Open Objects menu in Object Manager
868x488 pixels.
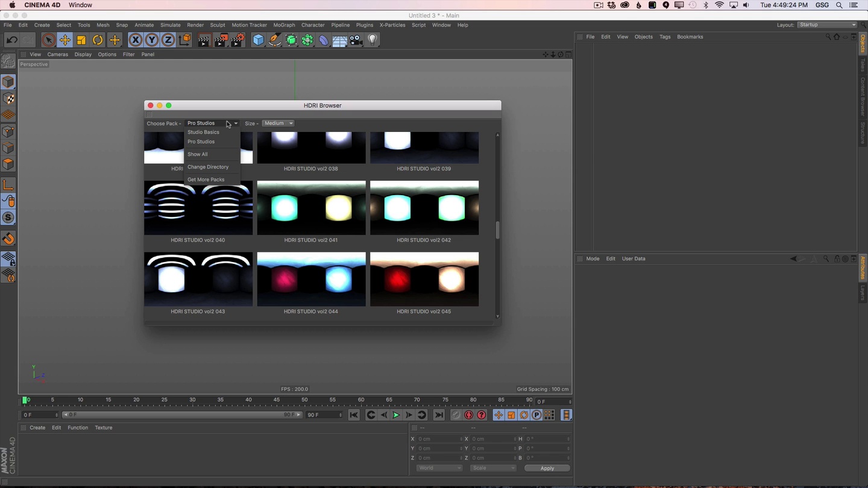click(x=643, y=37)
